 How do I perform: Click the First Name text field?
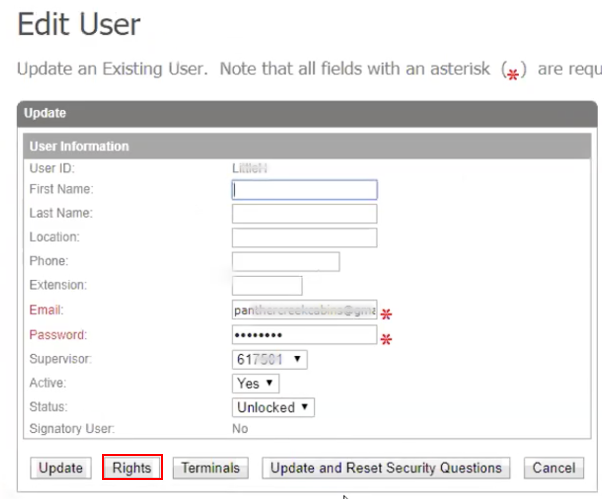(x=304, y=190)
